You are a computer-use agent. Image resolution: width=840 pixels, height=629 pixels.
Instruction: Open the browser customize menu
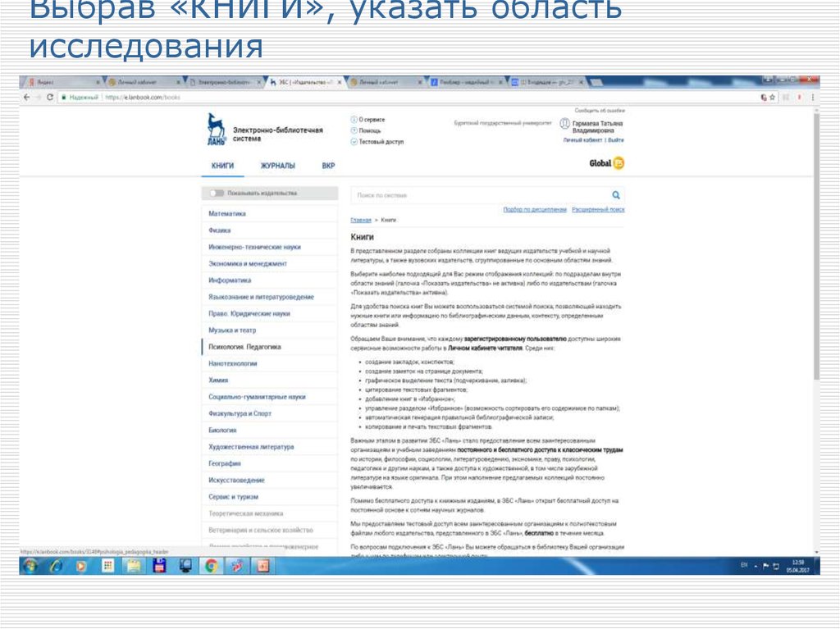tap(813, 97)
